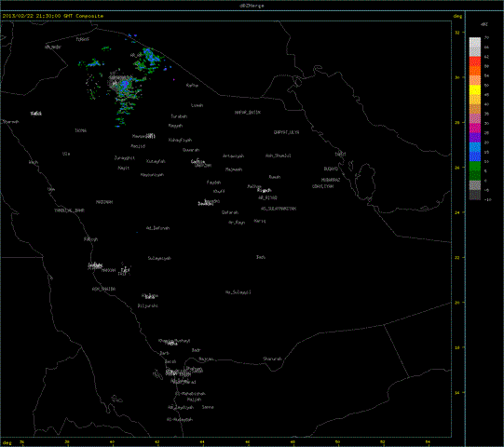Click the bright red 62 dBZ legend swatch

[475, 61]
